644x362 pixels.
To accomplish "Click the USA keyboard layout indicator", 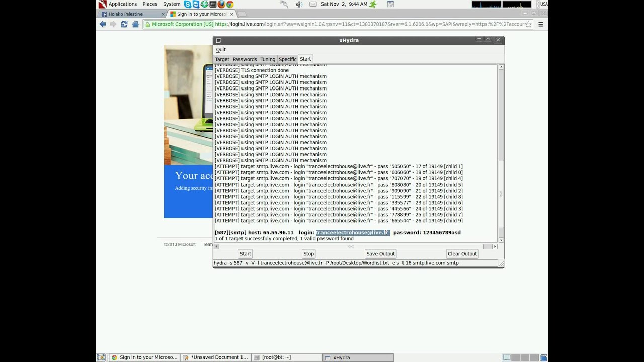I will click(543, 4).
